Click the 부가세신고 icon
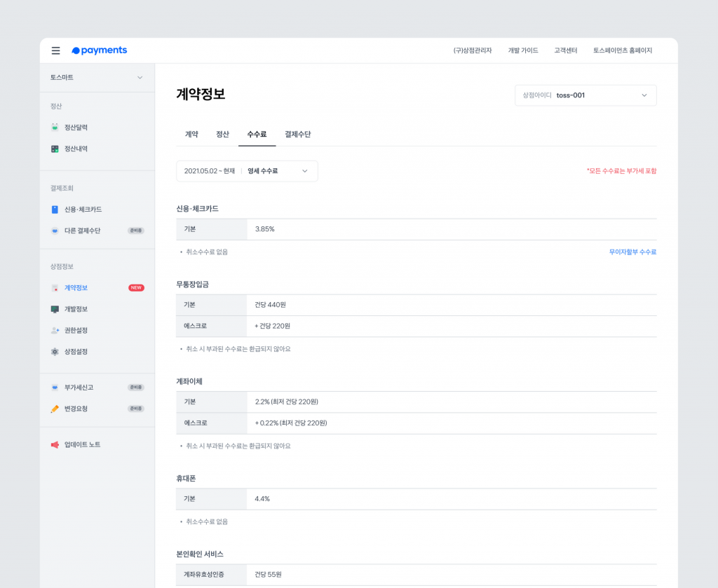 [55, 387]
